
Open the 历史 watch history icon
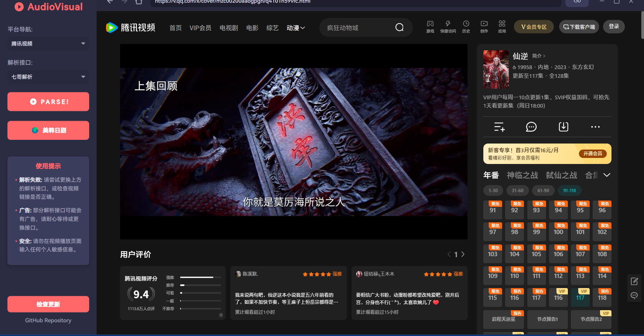[466, 26]
